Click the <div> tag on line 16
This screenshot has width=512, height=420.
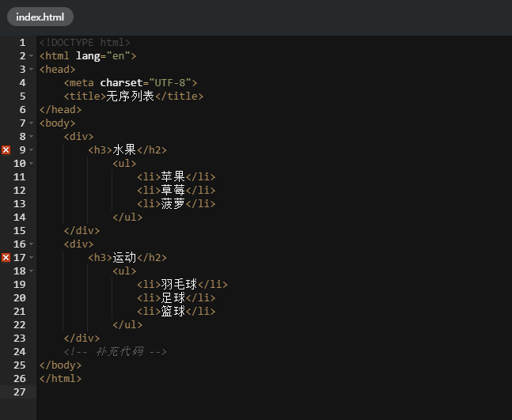pyautogui.click(x=78, y=244)
